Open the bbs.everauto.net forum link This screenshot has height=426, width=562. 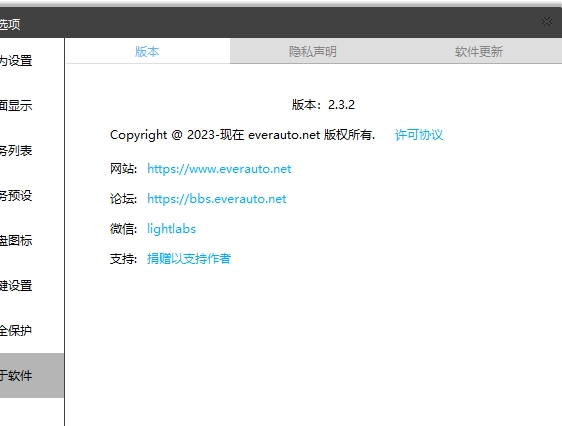(x=216, y=199)
